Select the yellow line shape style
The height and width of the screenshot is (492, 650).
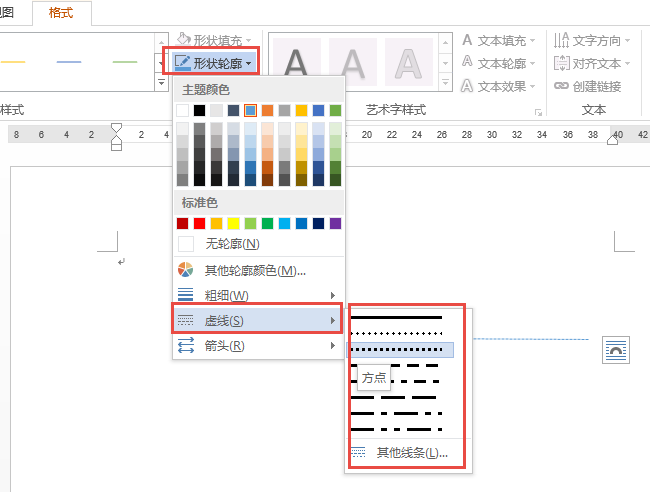pos(13,62)
